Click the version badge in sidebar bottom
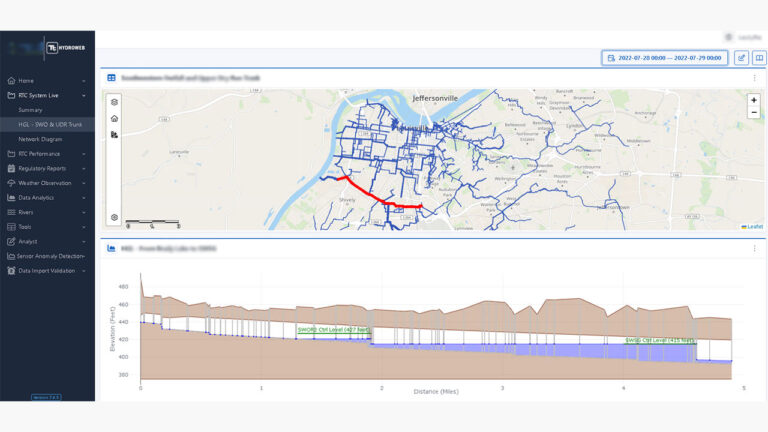The image size is (768, 432). [46, 397]
